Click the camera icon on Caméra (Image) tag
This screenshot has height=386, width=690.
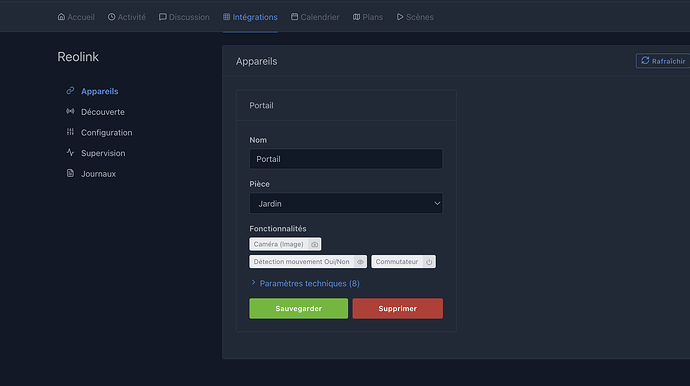click(x=314, y=244)
